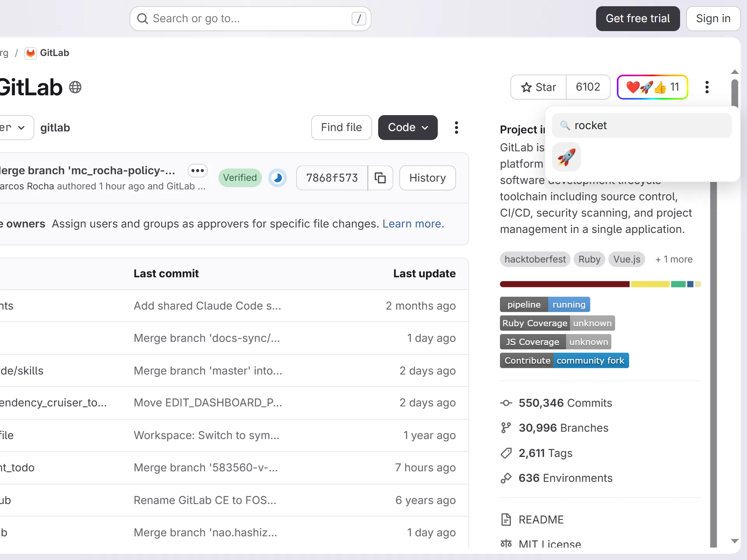
Task: Click the hacktoberfest topic tag
Action: pos(535,259)
